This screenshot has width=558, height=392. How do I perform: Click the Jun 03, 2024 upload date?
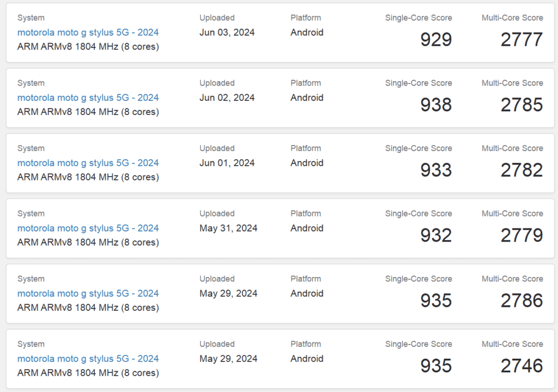(227, 32)
